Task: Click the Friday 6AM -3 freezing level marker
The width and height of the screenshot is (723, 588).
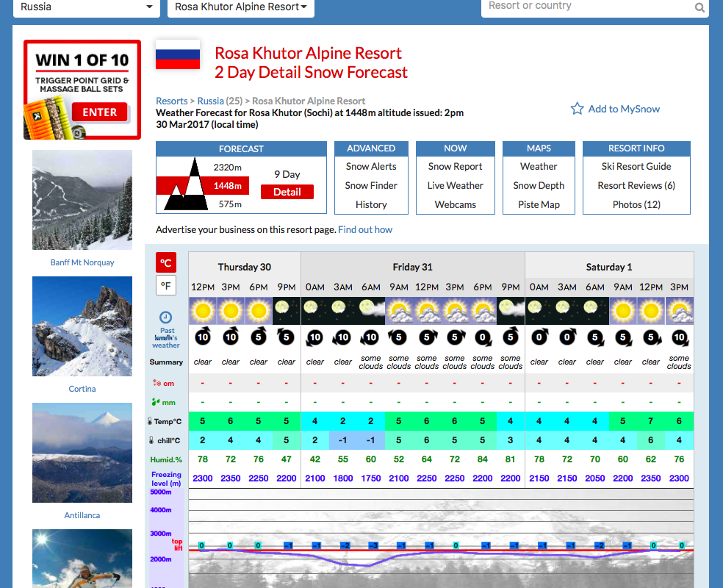Action: (373, 545)
